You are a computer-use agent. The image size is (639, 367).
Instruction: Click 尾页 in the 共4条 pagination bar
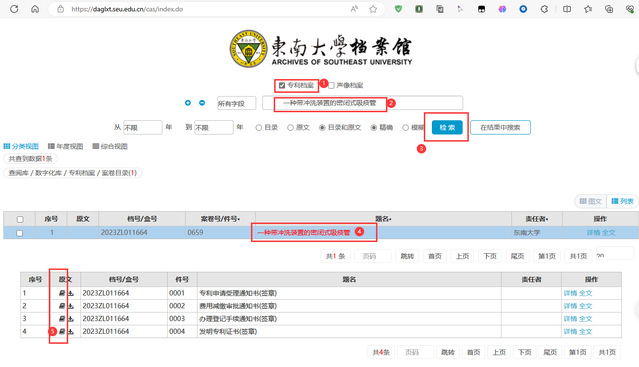(550, 352)
